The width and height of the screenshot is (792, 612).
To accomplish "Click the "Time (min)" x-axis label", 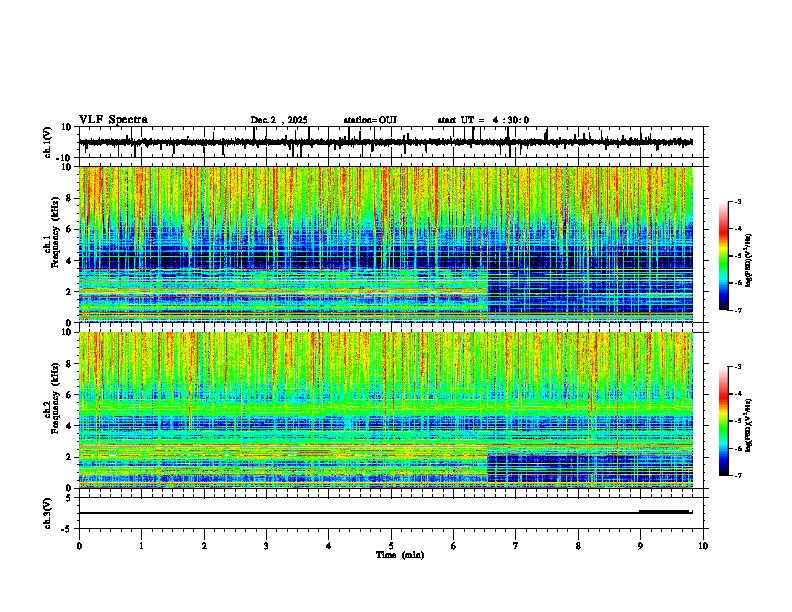I will 400,555.
